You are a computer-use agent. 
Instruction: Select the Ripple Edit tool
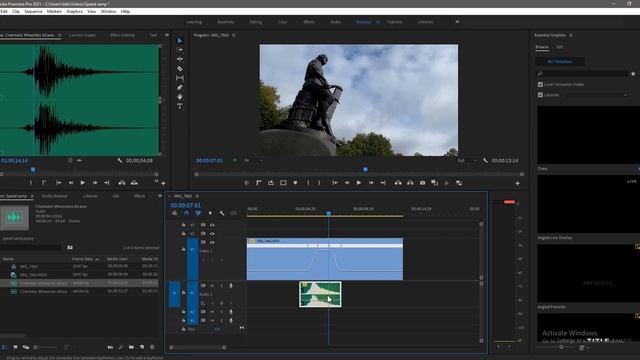(x=180, y=59)
